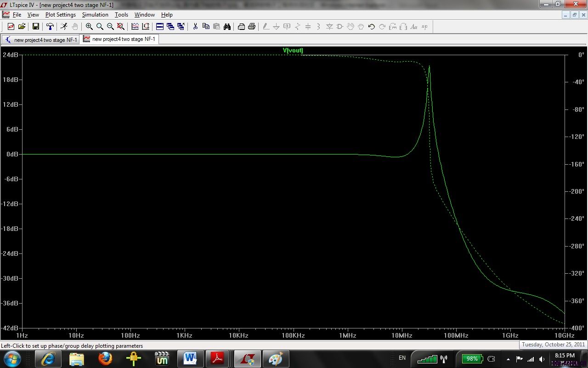Screen dimensions: 588x368
Task: Open the Plot Settings menu
Action: point(60,15)
